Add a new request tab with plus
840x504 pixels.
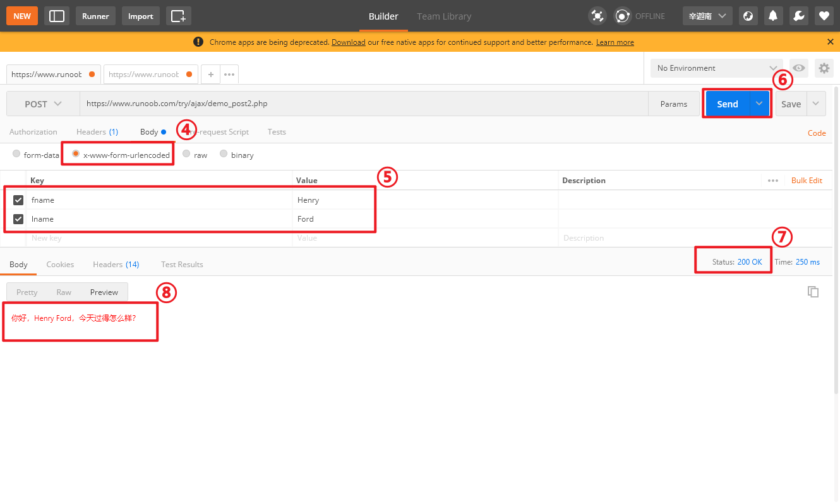211,74
